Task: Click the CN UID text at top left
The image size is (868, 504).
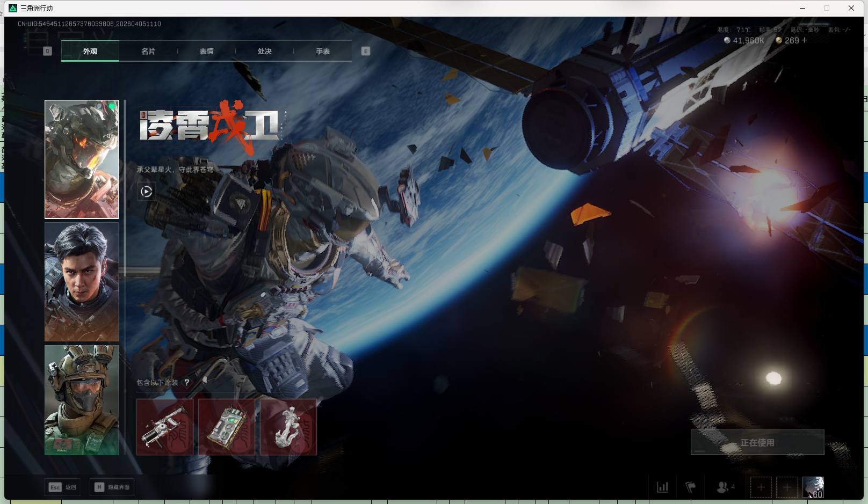Action: (x=89, y=24)
